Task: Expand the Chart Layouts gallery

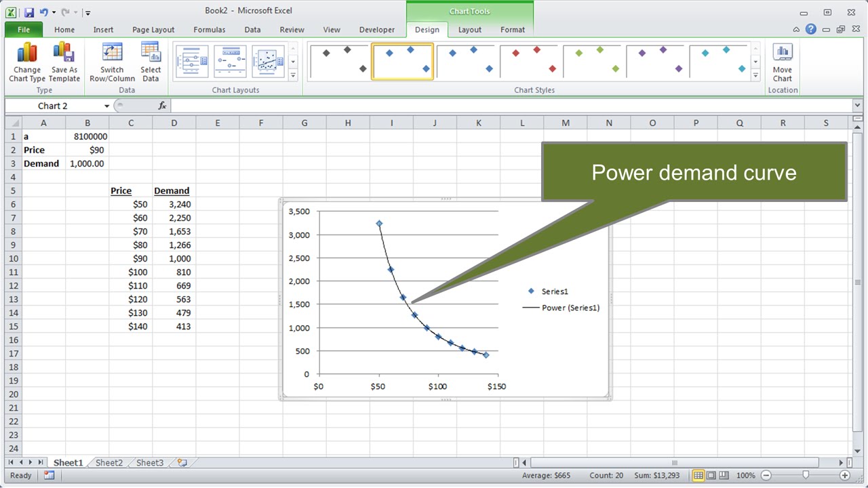Action: pos(293,76)
